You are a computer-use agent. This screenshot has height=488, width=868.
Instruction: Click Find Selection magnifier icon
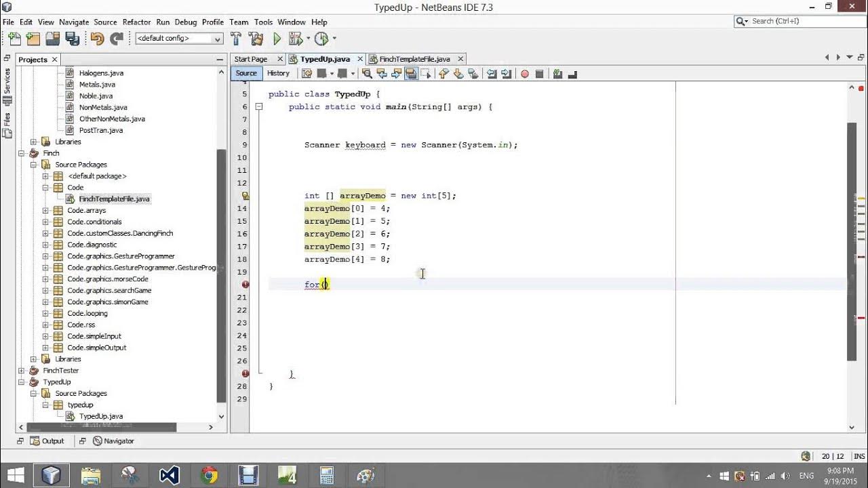pyautogui.click(x=367, y=74)
